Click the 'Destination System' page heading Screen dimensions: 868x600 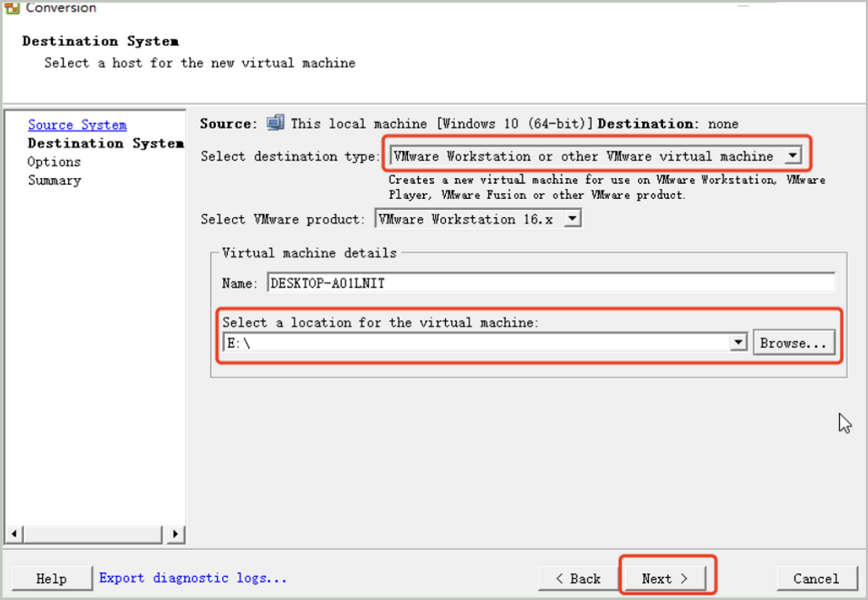click(101, 41)
